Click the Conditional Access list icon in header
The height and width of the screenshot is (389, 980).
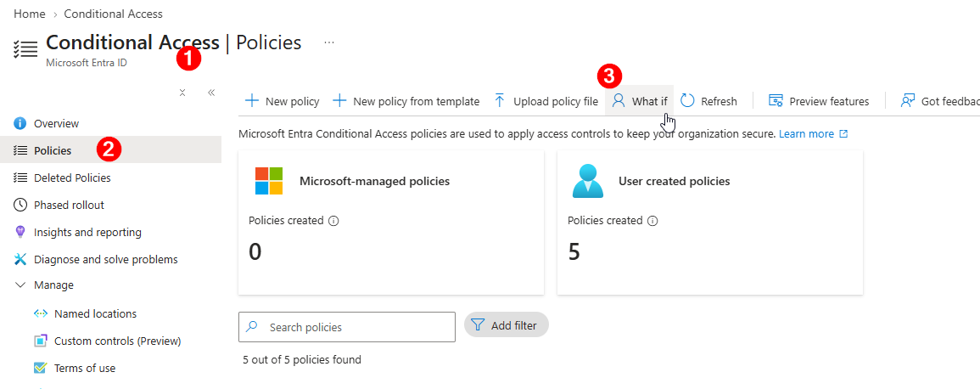point(25,48)
